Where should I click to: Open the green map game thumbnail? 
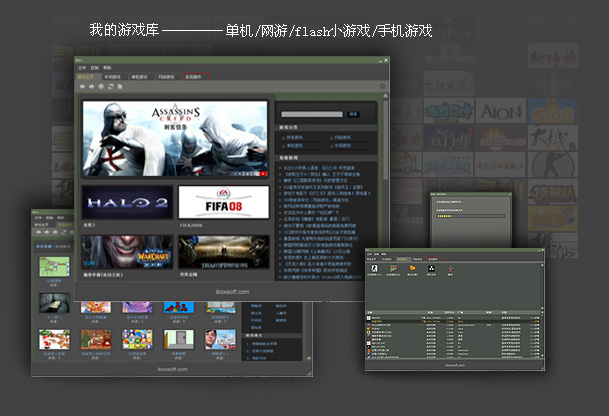coord(54,266)
